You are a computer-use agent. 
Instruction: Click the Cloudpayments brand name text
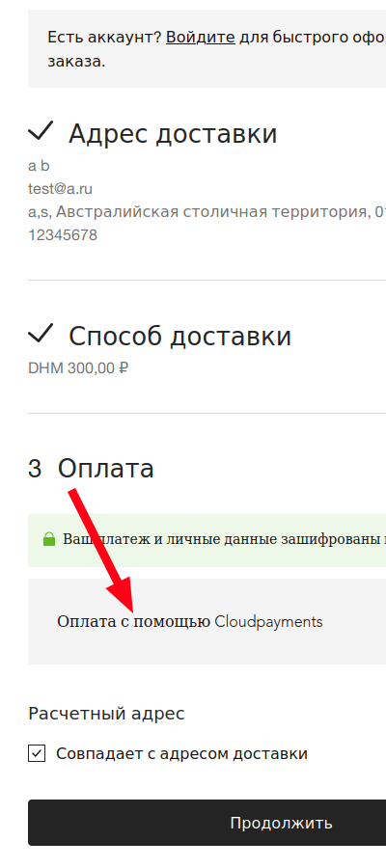coord(268,622)
